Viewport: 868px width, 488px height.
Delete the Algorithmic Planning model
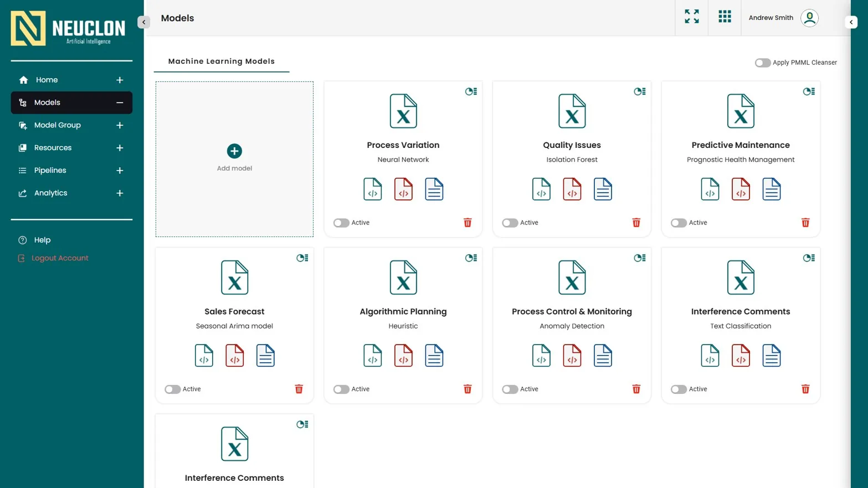point(468,389)
